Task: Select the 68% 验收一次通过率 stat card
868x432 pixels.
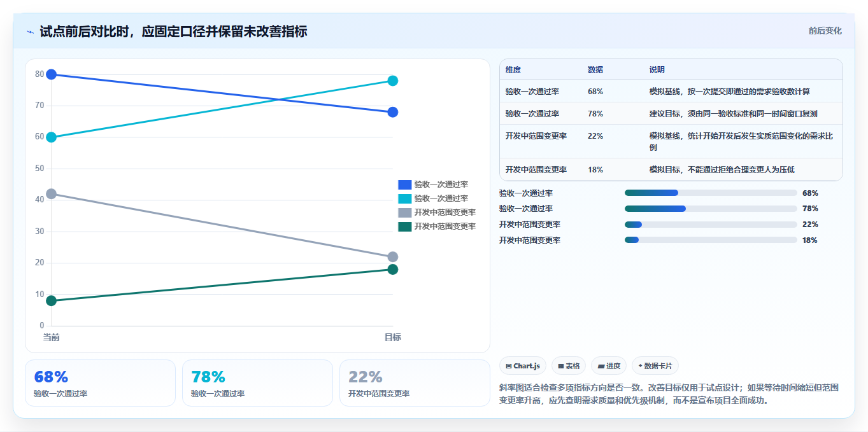Action: point(100,383)
